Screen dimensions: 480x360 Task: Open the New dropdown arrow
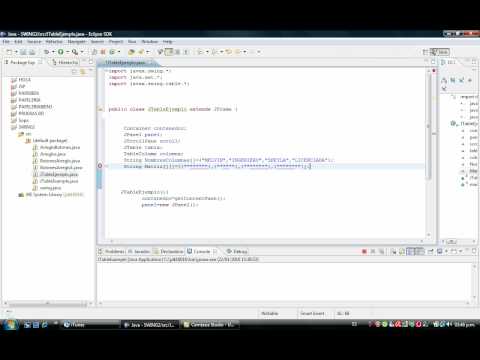tap(16, 52)
